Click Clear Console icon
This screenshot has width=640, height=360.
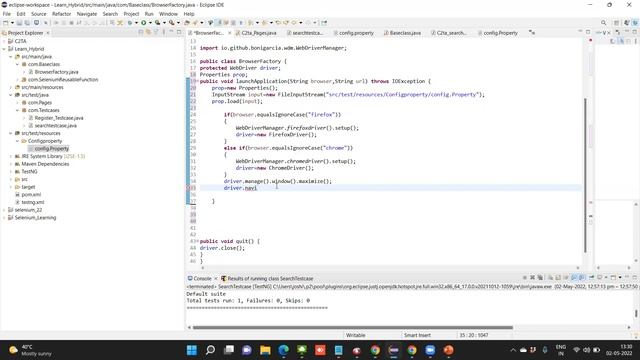[x=550, y=278]
